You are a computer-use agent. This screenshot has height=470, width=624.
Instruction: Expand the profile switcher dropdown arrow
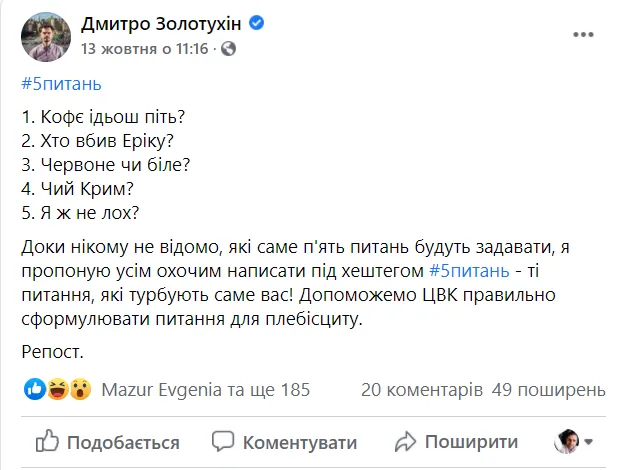589,442
